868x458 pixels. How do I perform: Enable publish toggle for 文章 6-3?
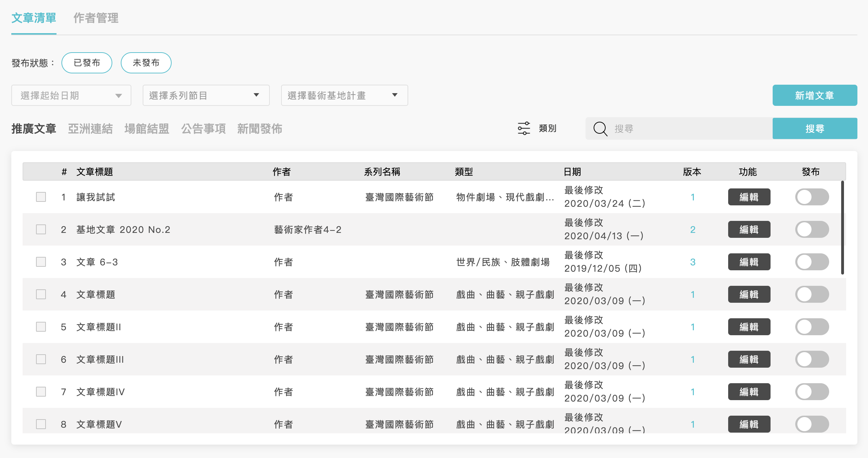coord(812,262)
